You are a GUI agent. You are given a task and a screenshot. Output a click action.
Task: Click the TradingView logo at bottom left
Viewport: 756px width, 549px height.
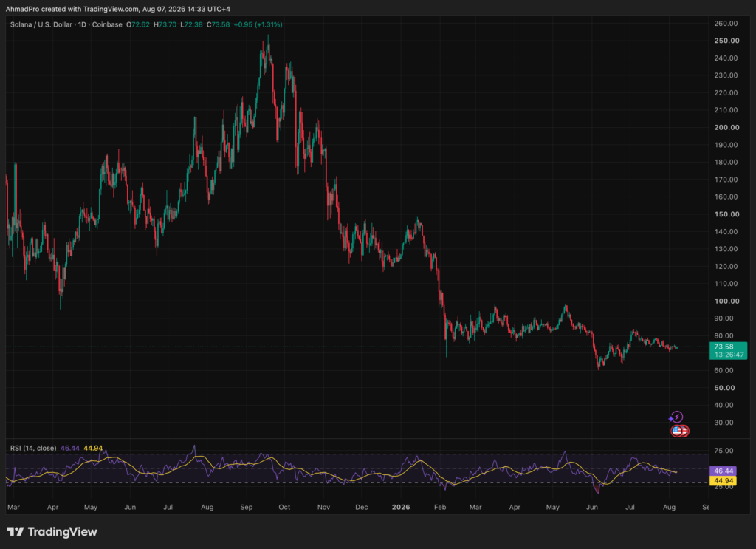tap(52, 531)
